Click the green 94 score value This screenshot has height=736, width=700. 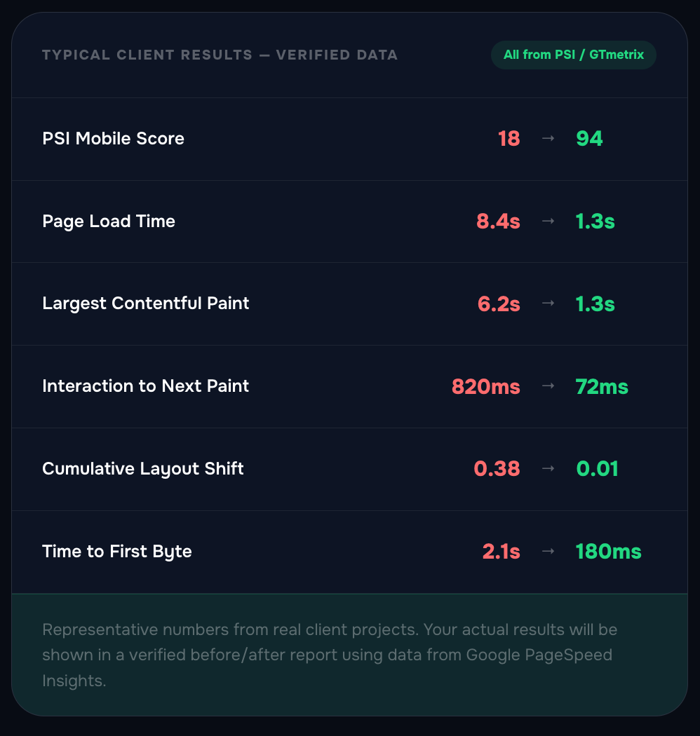[589, 138]
